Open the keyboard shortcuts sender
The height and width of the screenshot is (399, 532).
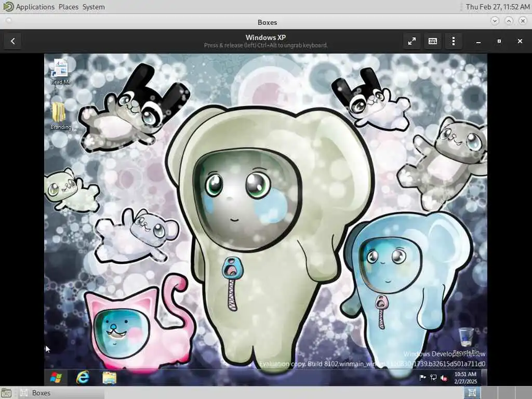[433, 41]
